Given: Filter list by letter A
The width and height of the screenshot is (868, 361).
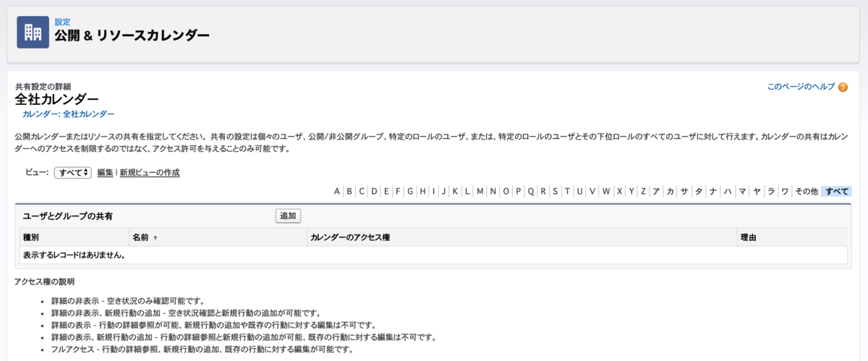Looking at the screenshot, I should [337, 192].
